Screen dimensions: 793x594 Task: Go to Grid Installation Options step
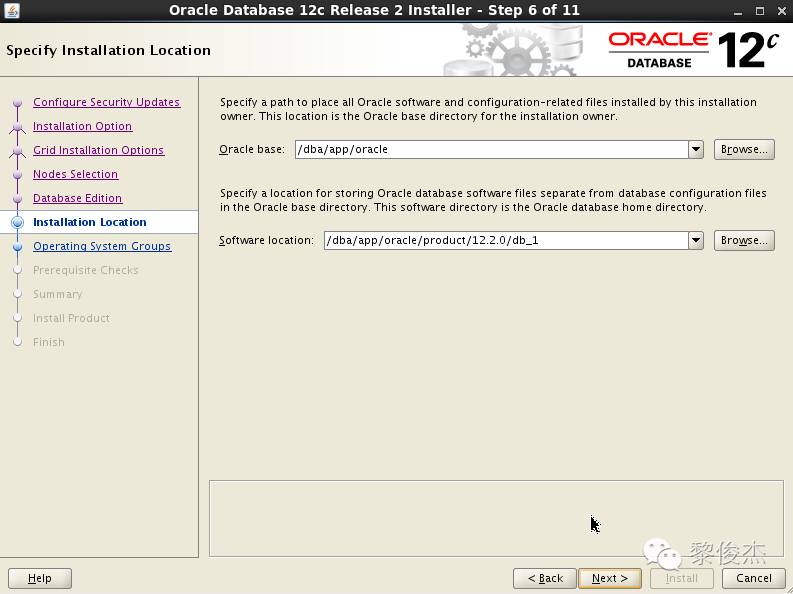coord(99,150)
